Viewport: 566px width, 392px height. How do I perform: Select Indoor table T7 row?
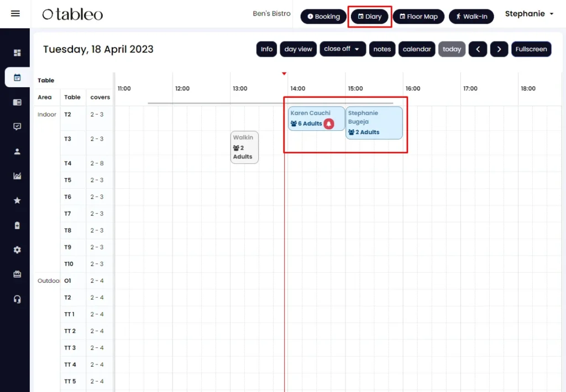pyautogui.click(x=67, y=214)
